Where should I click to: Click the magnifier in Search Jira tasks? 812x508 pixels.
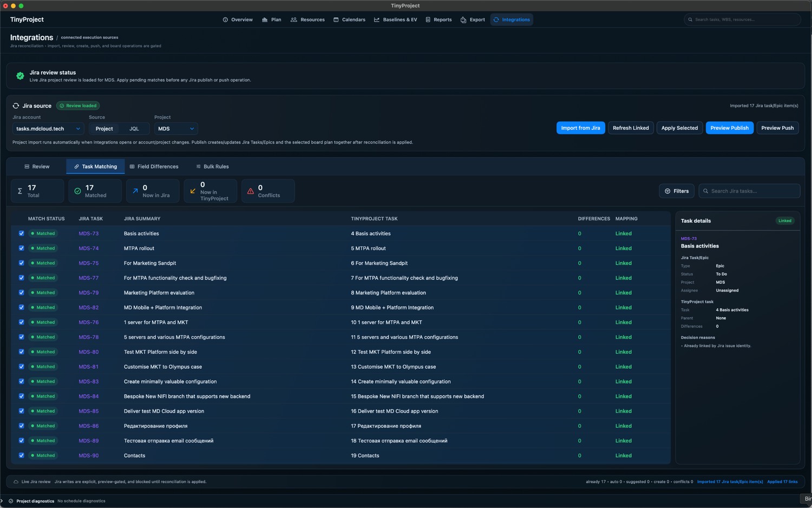706,191
